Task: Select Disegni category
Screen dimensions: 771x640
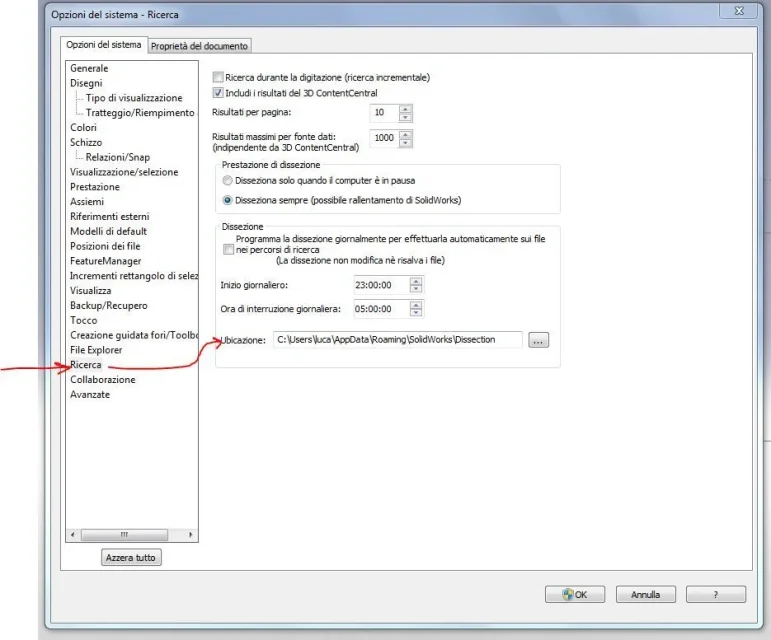Action: (86, 83)
